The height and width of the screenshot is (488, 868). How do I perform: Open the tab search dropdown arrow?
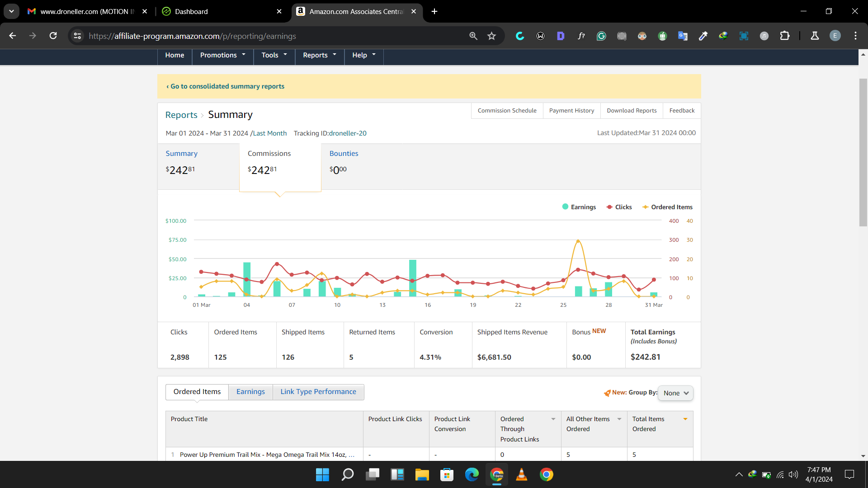pyautogui.click(x=11, y=11)
